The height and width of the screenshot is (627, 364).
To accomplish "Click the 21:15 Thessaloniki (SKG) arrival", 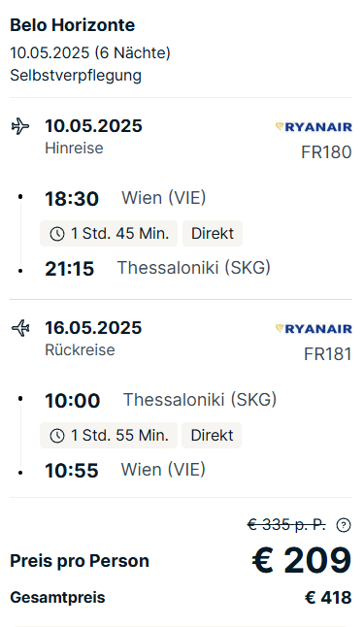I will [x=157, y=268].
